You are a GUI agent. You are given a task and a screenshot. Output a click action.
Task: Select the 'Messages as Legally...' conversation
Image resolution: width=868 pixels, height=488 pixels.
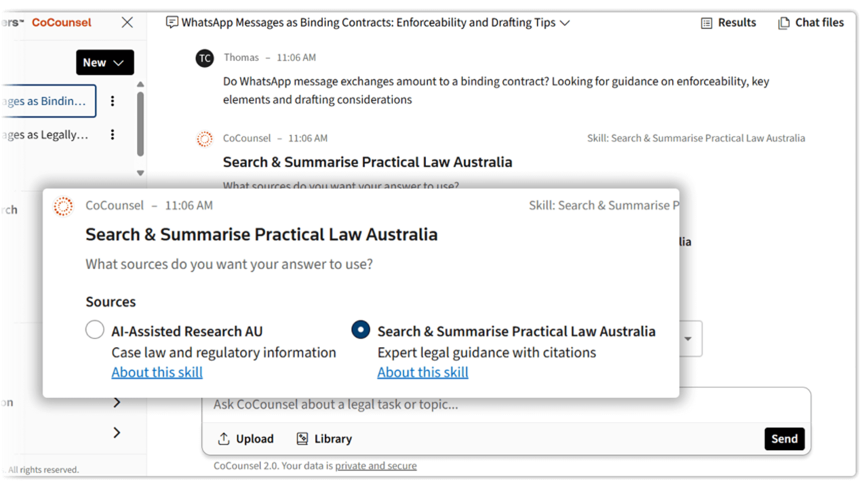pos(44,134)
